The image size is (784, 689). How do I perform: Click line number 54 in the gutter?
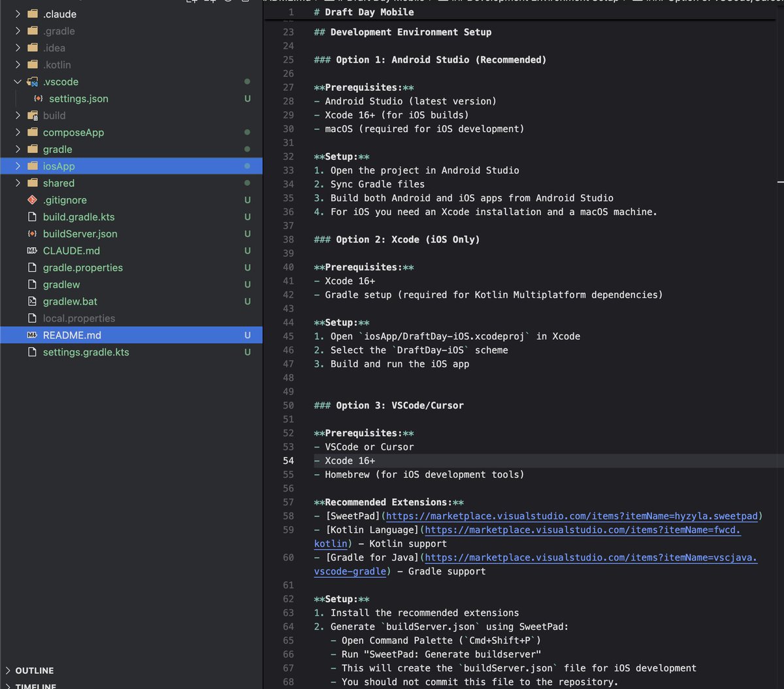pyautogui.click(x=288, y=461)
